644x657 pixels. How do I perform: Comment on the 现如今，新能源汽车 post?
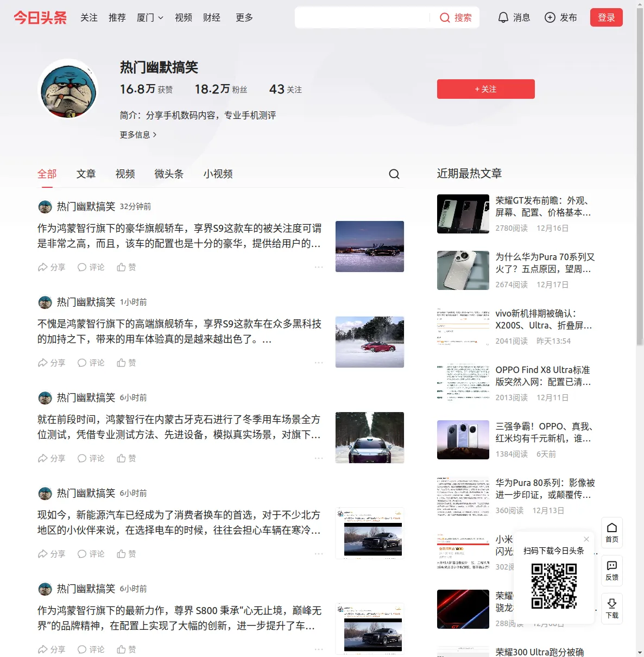(x=91, y=554)
